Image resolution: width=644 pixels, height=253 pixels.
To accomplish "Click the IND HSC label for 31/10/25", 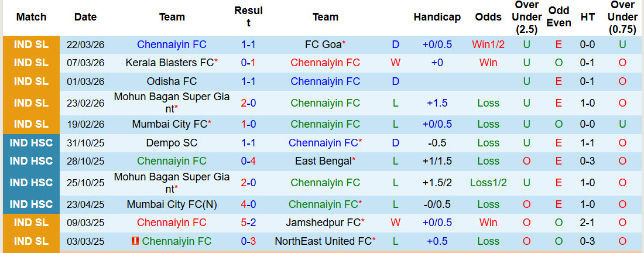I will pos(31,143).
